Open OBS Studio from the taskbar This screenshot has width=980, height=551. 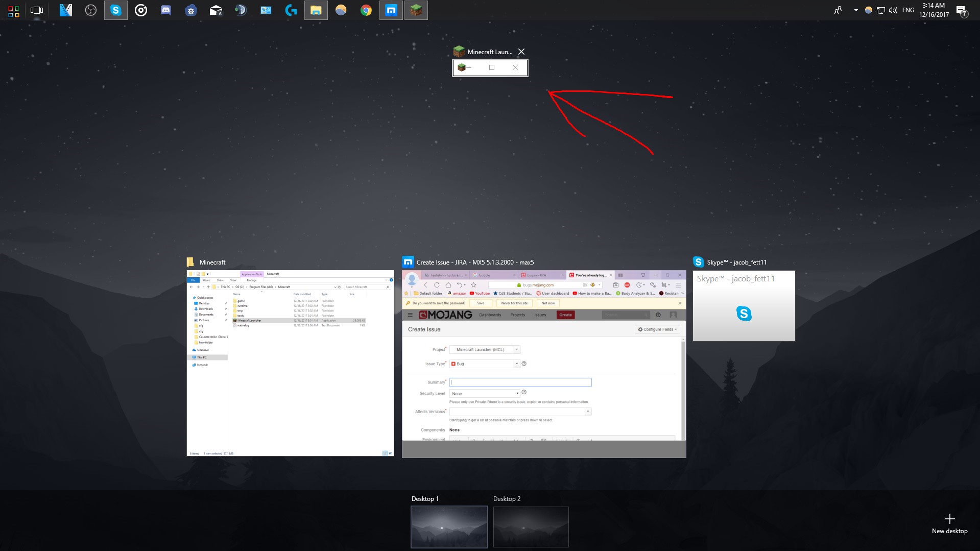pos(91,10)
